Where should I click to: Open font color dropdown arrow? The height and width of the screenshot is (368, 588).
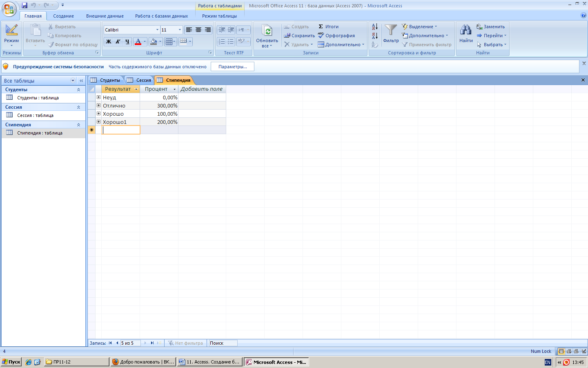[x=145, y=42]
